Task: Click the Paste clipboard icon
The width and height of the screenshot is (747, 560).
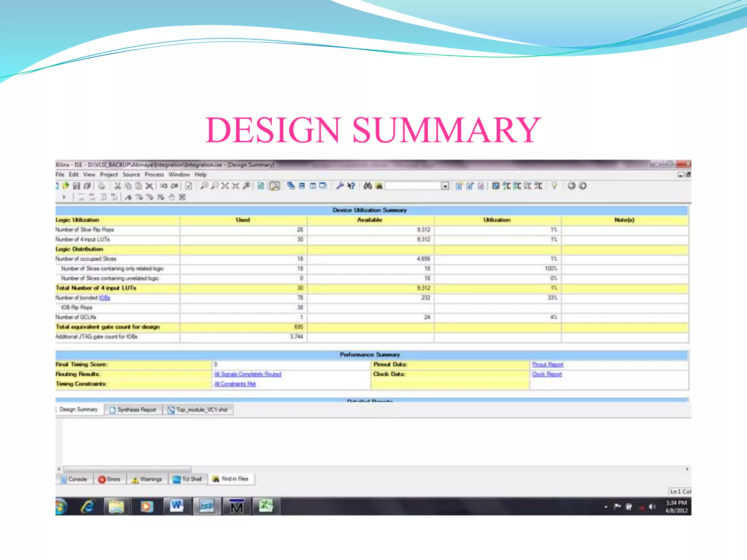Action: [x=139, y=186]
